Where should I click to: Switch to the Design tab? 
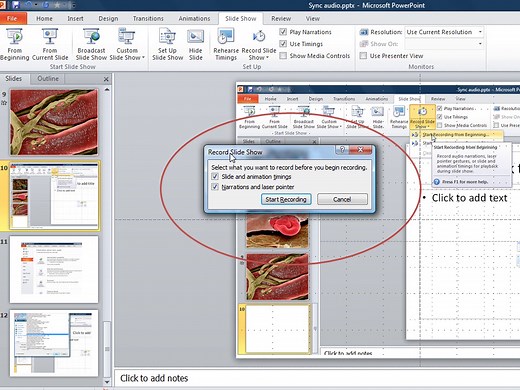(x=108, y=19)
